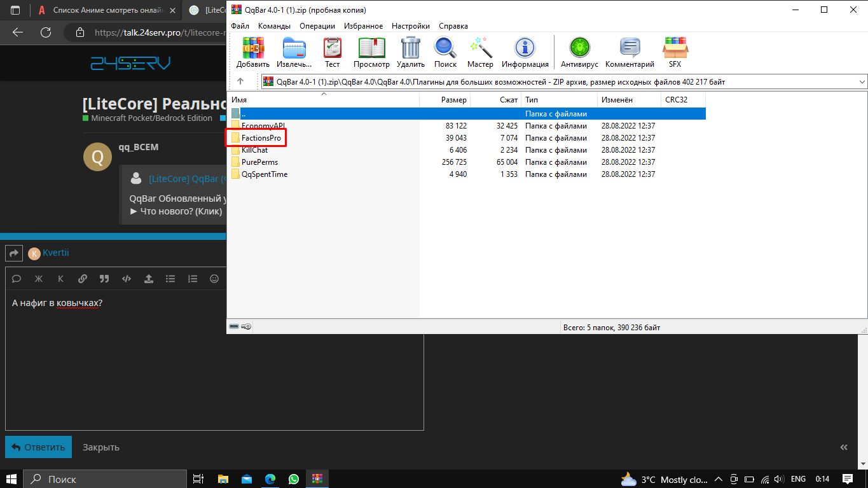The image size is (868, 488).
Task: Open WhatsApp from the taskbar
Action: pos(293,479)
